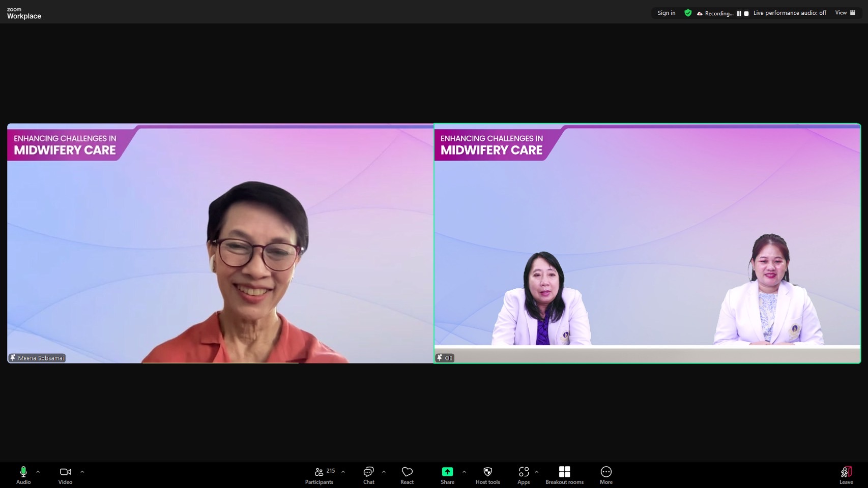This screenshot has width=868, height=488.
Task: Click Sign in at top bar
Action: [x=666, y=13]
